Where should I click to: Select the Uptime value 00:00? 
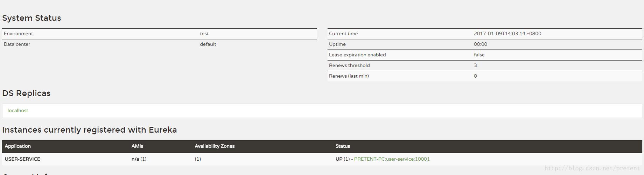(481, 44)
